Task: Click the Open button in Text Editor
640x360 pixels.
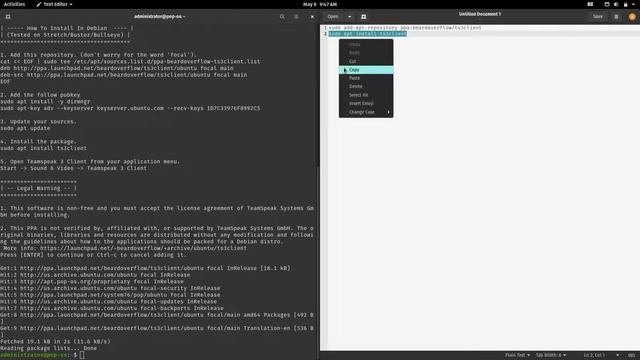Action: click(333, 17)
